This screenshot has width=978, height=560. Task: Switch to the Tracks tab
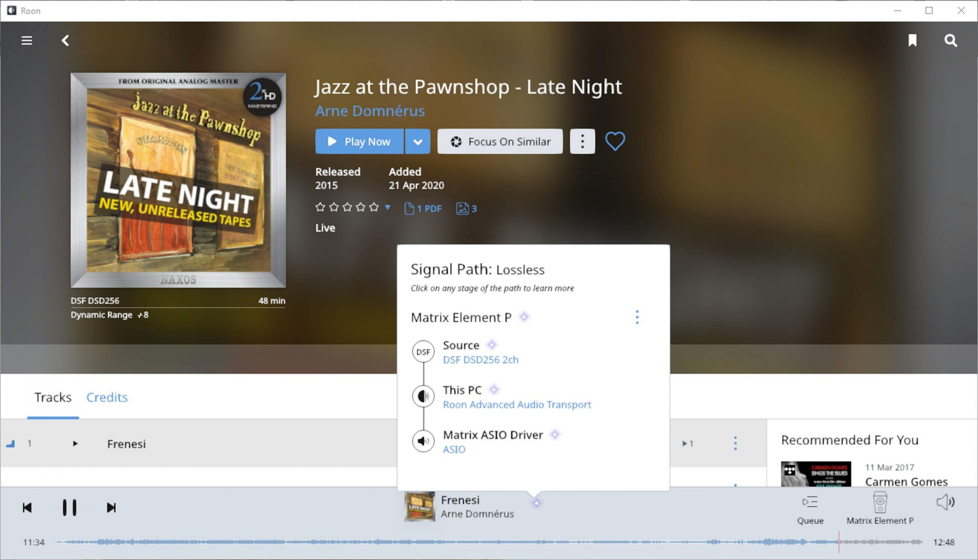(53, 397)
